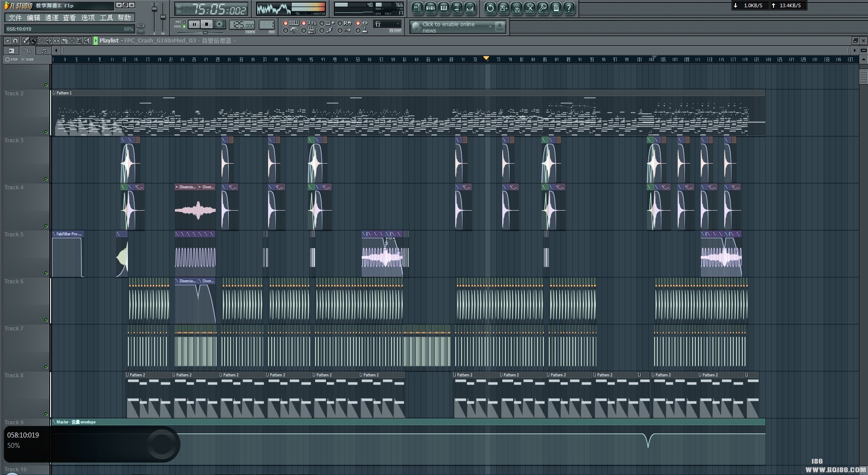The height and width of the screenshot is (475, 868).
Task: Click the Save new version icon
Action: [x=503, y=8]
